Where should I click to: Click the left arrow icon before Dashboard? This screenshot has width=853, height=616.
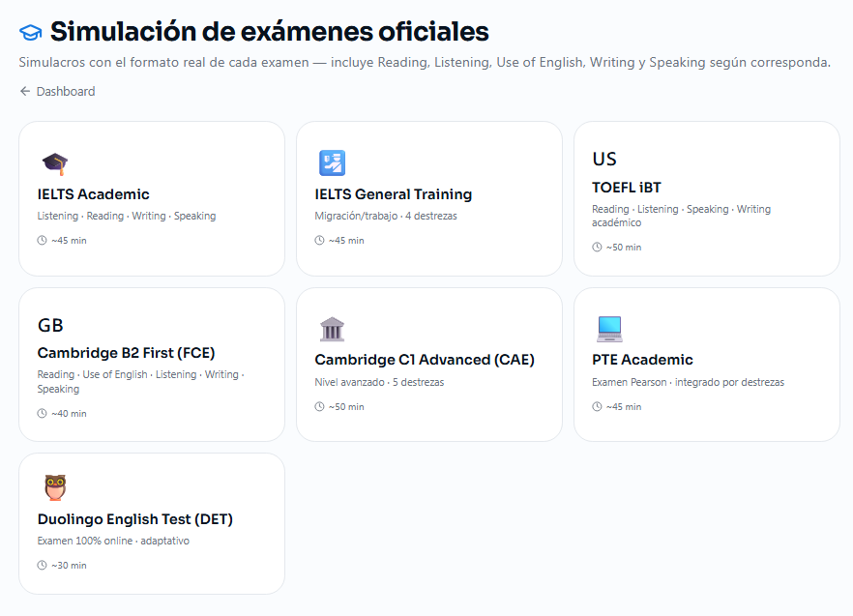(24, 92)
